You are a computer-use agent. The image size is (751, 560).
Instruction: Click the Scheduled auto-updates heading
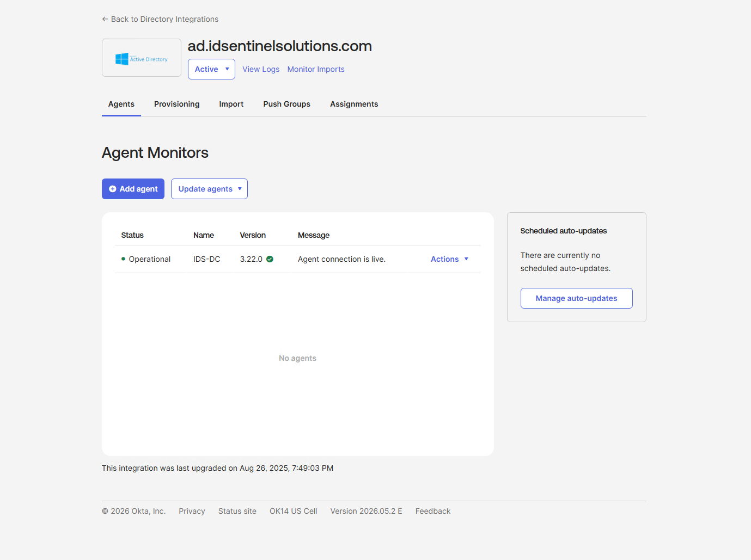click(564, 231)
